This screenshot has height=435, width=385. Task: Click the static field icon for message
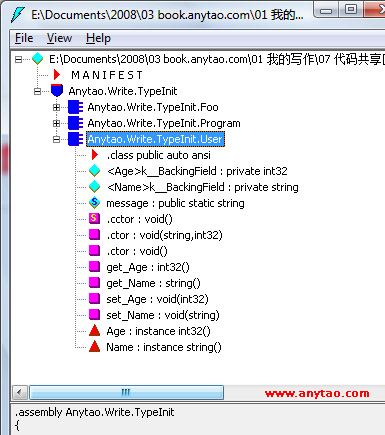pyautogui.click(x=95, y=203)
